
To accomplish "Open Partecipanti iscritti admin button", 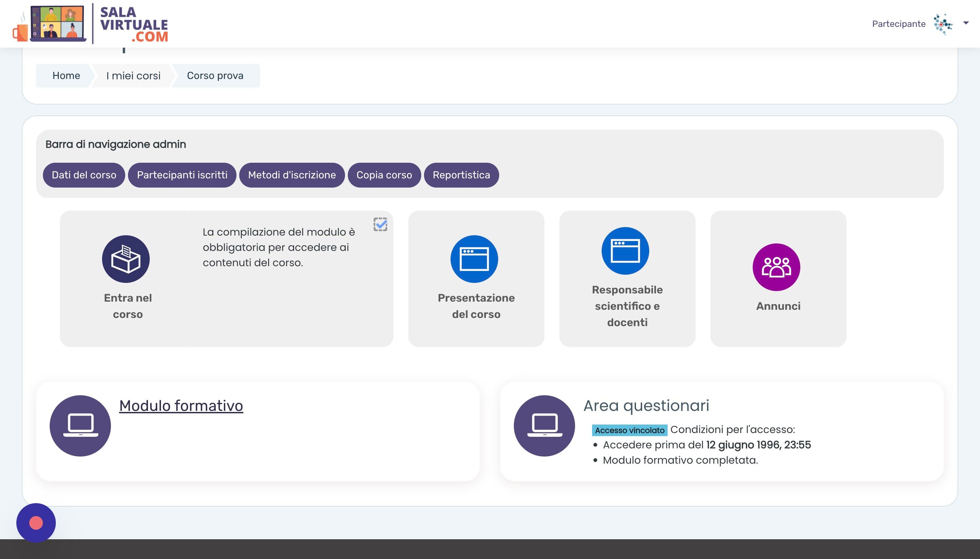I will coord(182,175).
